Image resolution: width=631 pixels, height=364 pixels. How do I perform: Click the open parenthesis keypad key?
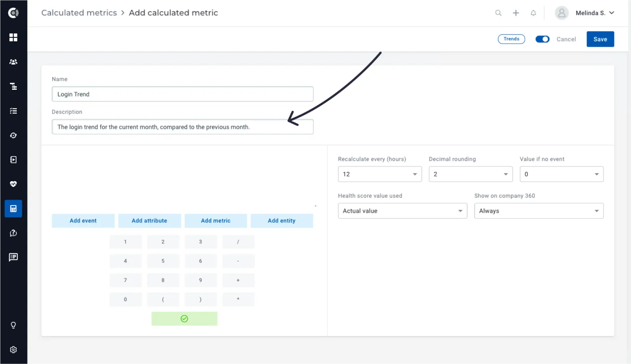click(x=163, y=299)
